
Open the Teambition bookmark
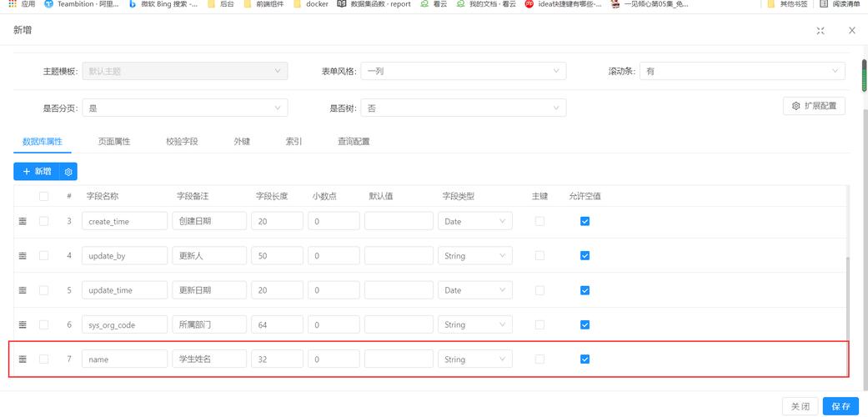pyautogui.click(x=82, y=4)
